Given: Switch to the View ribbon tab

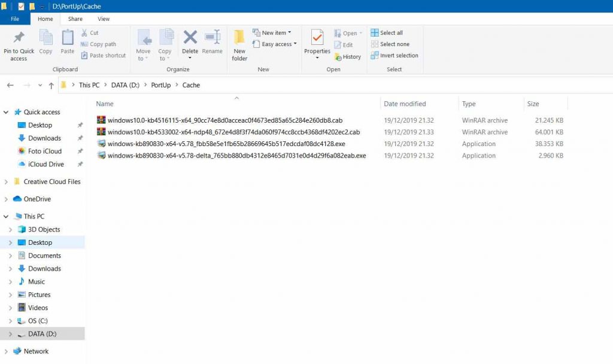Looking at the screenshot, I should tap(104, 19).
